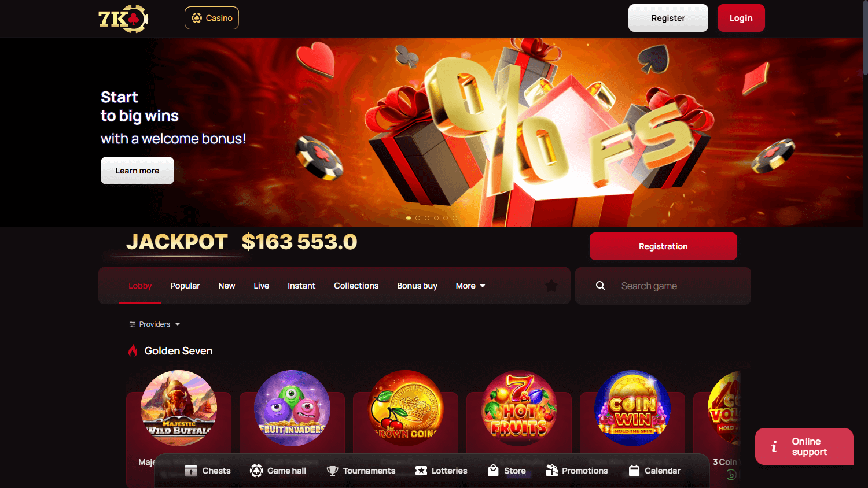Expand the Providers dropdown
Screen dimensions: 868x488
(x=155, y=324)
